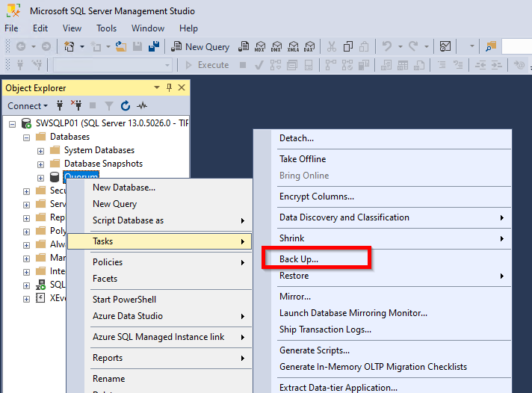
Task: Click the DMX query icon
Action: tap(276, 46)
